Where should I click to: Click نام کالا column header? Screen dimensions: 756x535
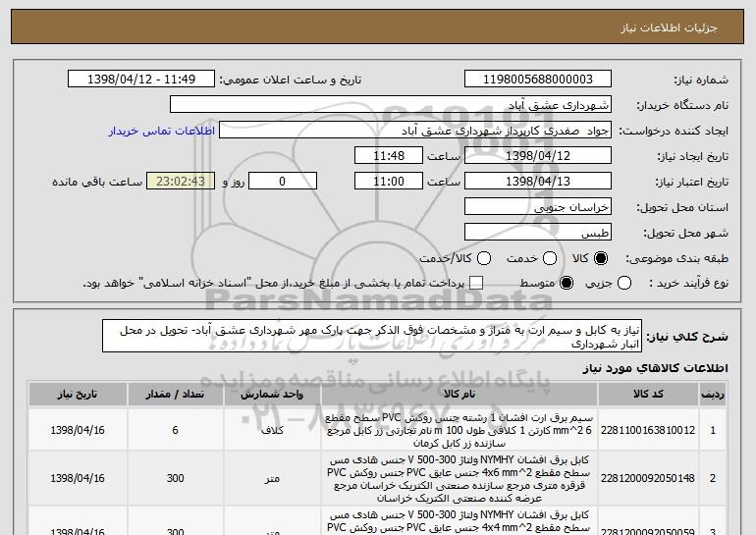click(459, 395)
